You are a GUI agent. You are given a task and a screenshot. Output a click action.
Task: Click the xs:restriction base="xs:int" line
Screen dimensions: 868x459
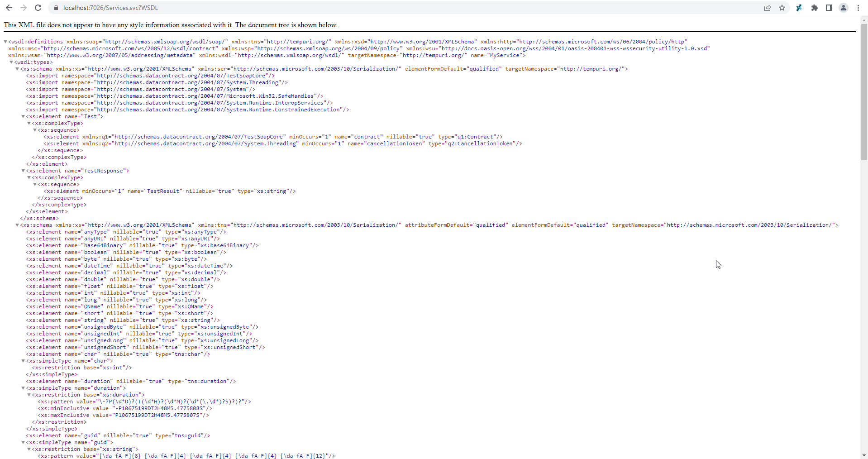(82, 368)
